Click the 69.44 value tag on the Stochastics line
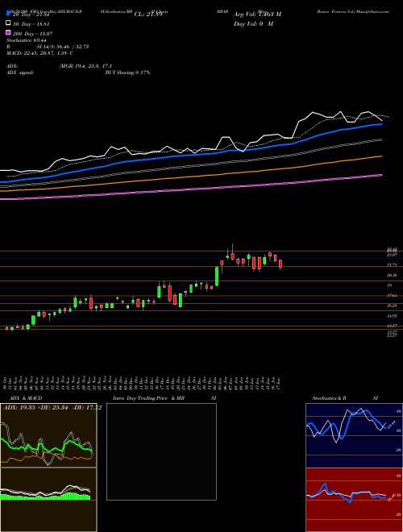Screen dimensions: 403x532 click(x=391, y=424)
